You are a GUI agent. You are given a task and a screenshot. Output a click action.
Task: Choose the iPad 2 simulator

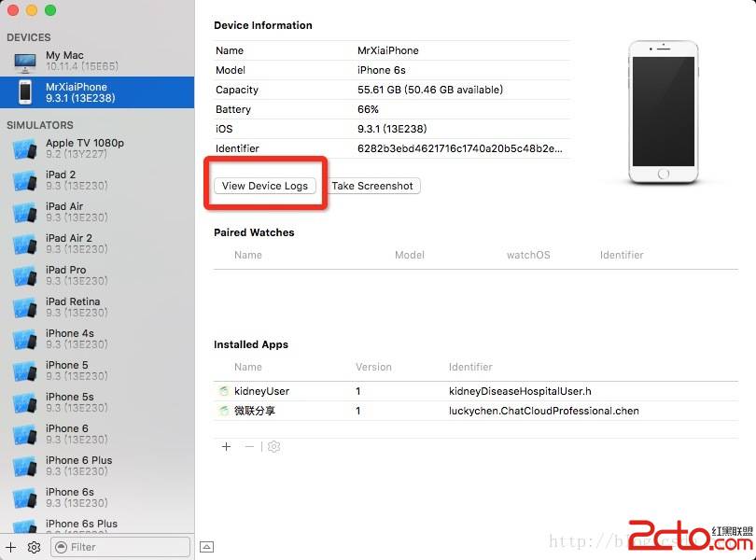[x=97, y=180]
